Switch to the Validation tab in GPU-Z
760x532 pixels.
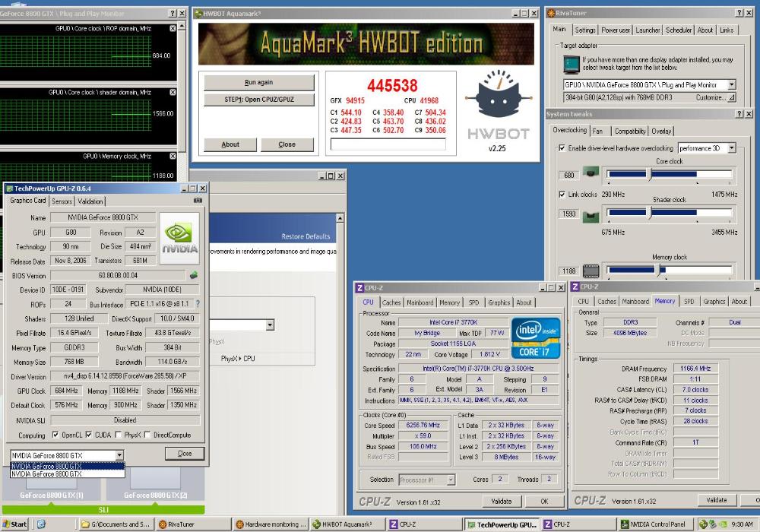pyautogui.click(x=90, y=201)
